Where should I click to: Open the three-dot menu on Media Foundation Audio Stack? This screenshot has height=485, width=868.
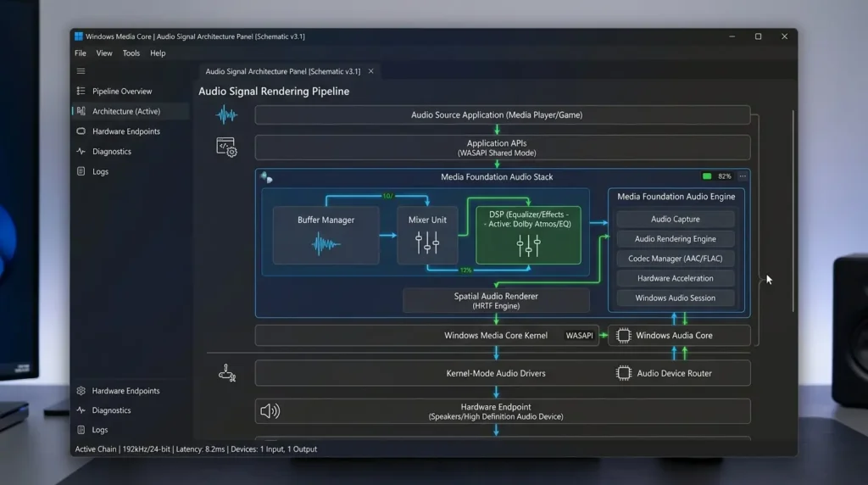tap(743, 176)
